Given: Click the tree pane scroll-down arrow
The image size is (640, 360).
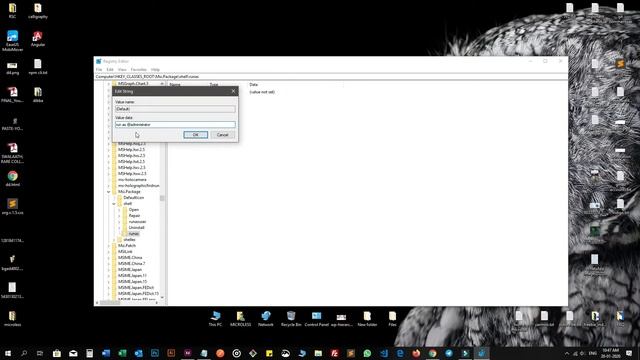Looking at the screenshot, I should pyautogui.click(x=162, y=298).
